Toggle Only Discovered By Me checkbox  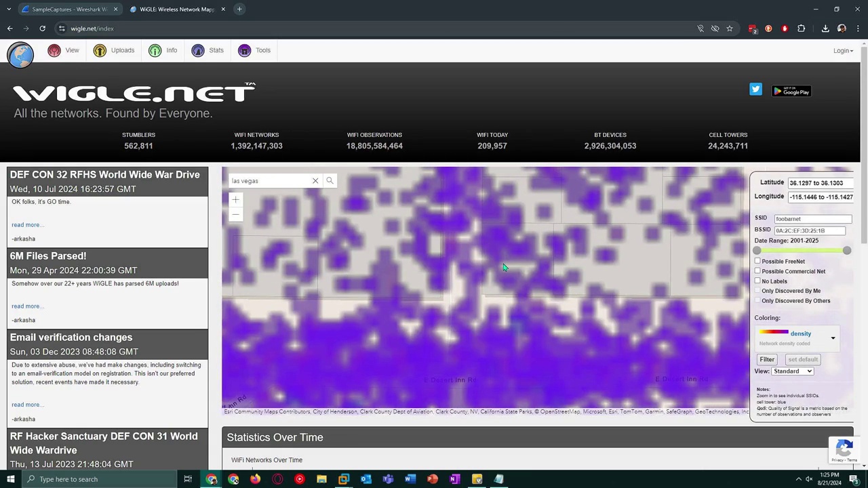[x=757, y=291]
